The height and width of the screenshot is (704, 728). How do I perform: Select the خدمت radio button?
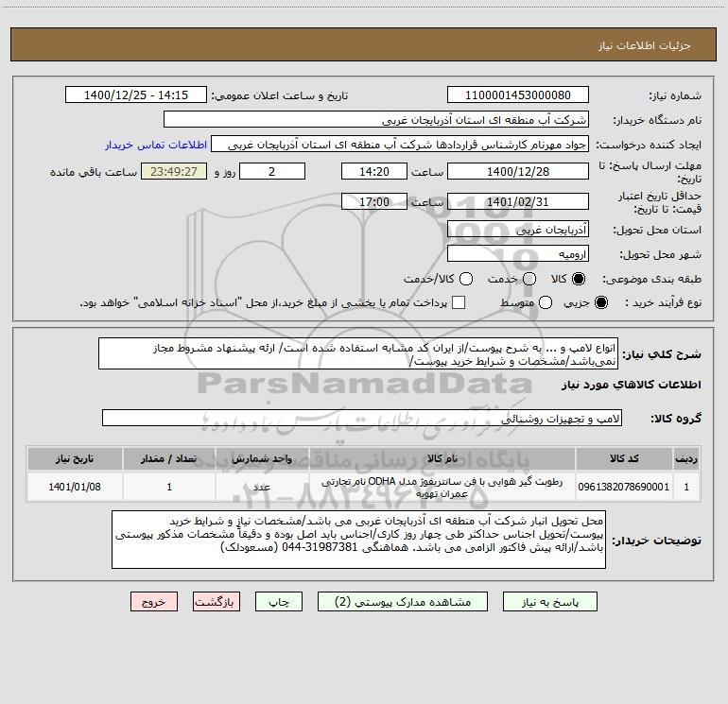pyautogui.click(x=529, y=279)
